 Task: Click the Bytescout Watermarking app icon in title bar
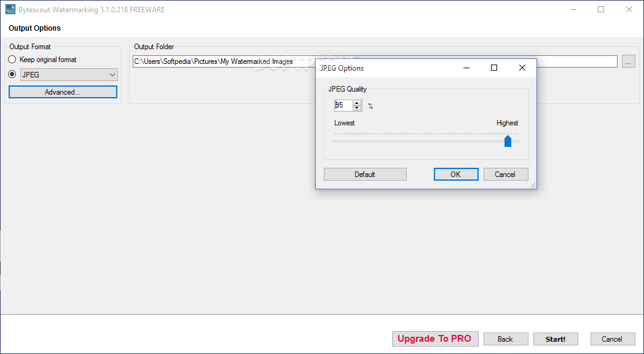pyautogui.click(x=10, y=9)
